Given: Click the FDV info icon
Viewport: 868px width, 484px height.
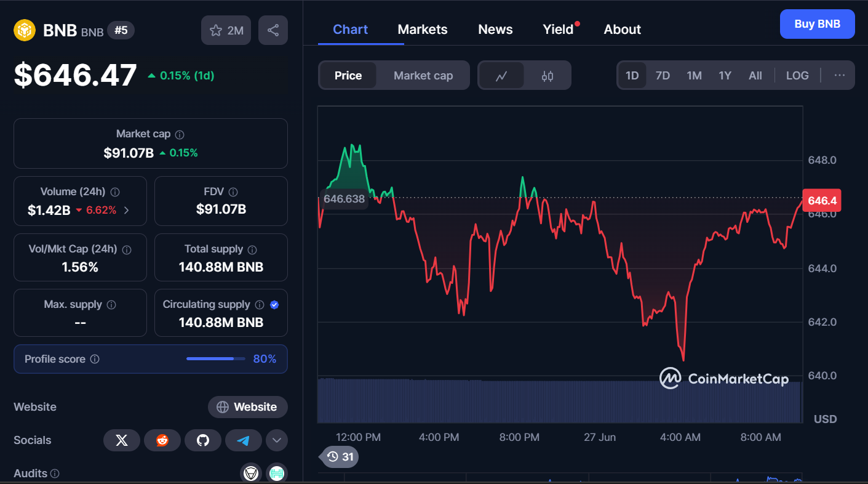Looking at the screenshot, I should coord(233,192).
